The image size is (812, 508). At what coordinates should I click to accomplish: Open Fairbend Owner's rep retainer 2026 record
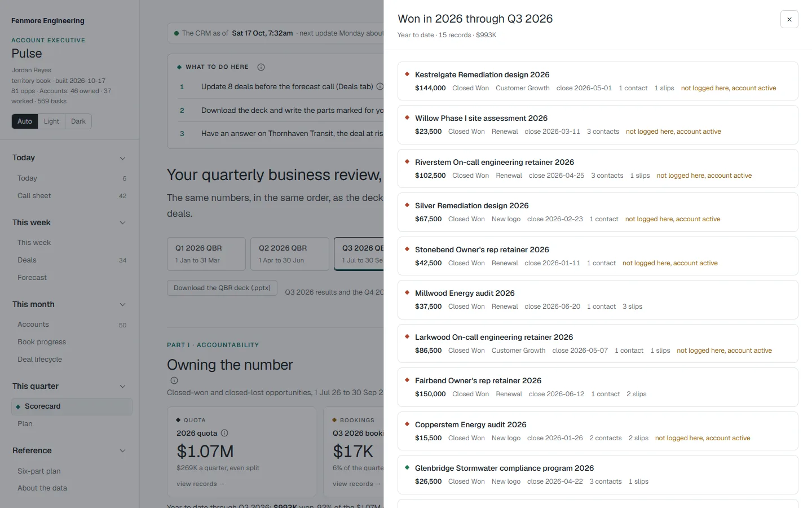click(598, 387)
